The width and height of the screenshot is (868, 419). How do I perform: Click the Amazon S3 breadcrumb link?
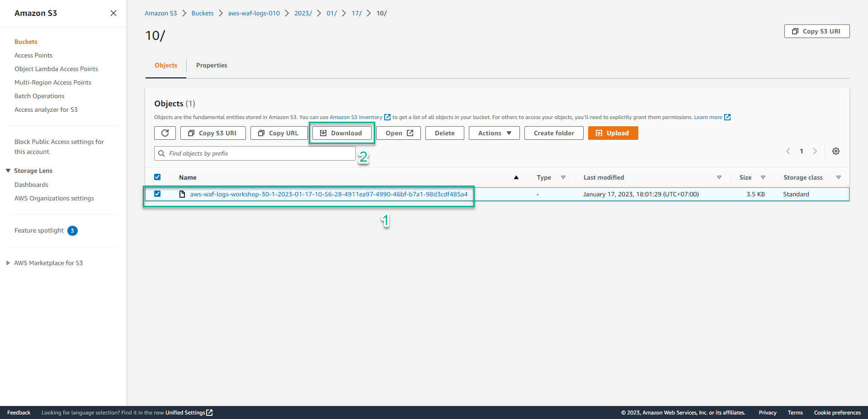click(x=160, y=13)
